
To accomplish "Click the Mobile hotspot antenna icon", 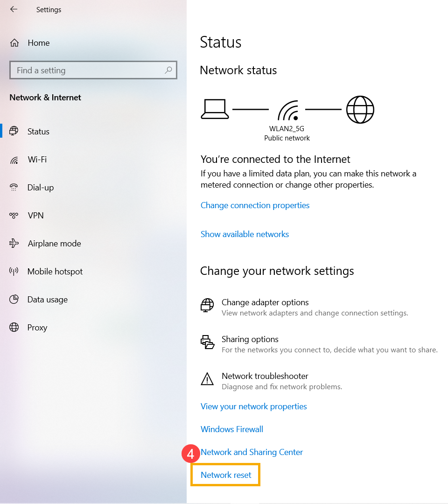I will (x=14, y=271).
